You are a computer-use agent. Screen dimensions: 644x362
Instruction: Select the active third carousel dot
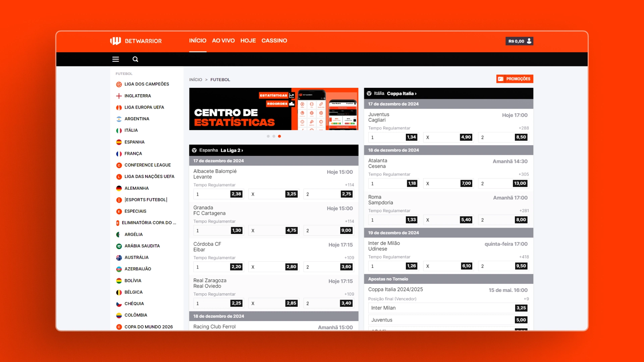pyautogui.click(x=279, y=136)
